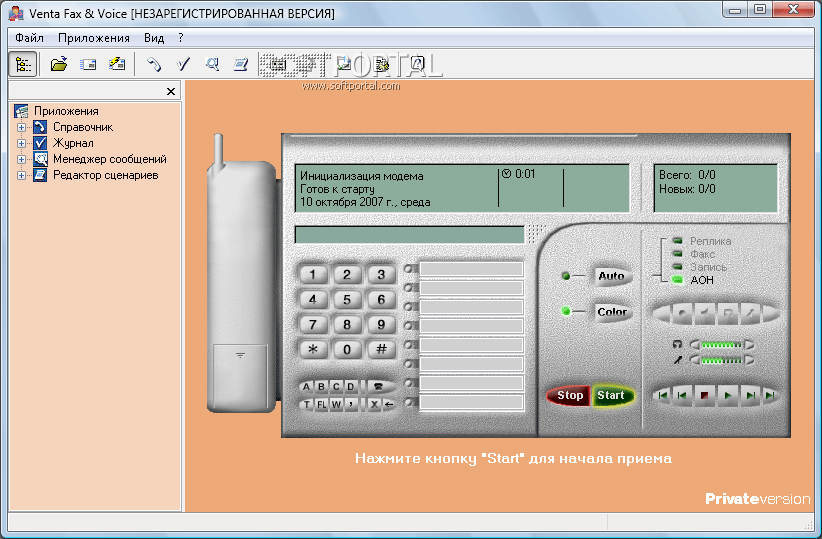
Task: Click the Приложения root icon in tree
Action: pyautogui.click(x=21, y=111)
